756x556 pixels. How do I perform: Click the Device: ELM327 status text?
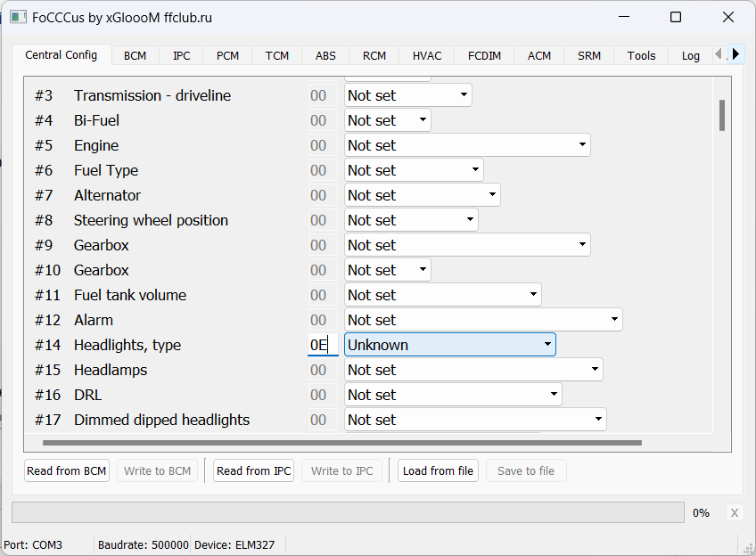pos(234,545)
